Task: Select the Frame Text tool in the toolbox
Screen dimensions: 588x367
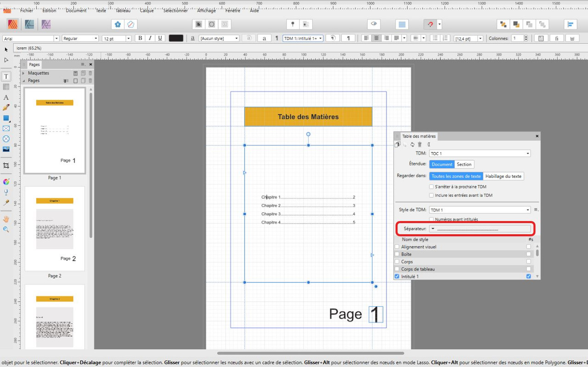Action: click(6, 76)
